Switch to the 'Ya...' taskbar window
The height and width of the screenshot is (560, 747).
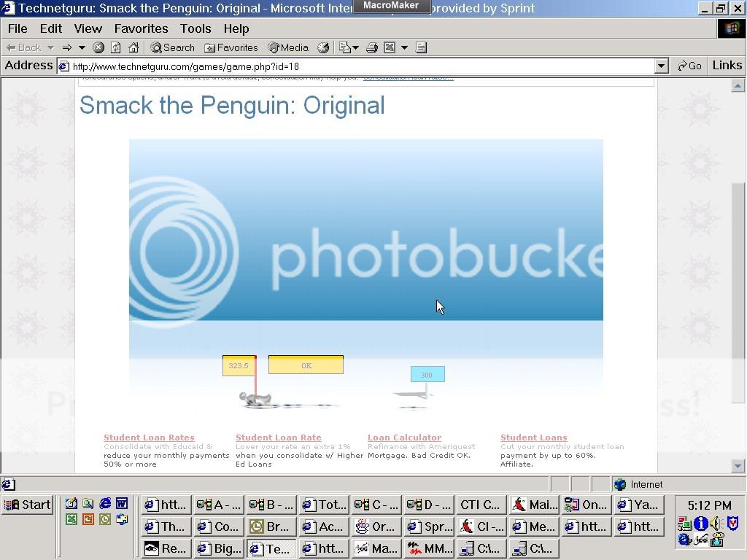pyautogui.click(x=639, y=505)
